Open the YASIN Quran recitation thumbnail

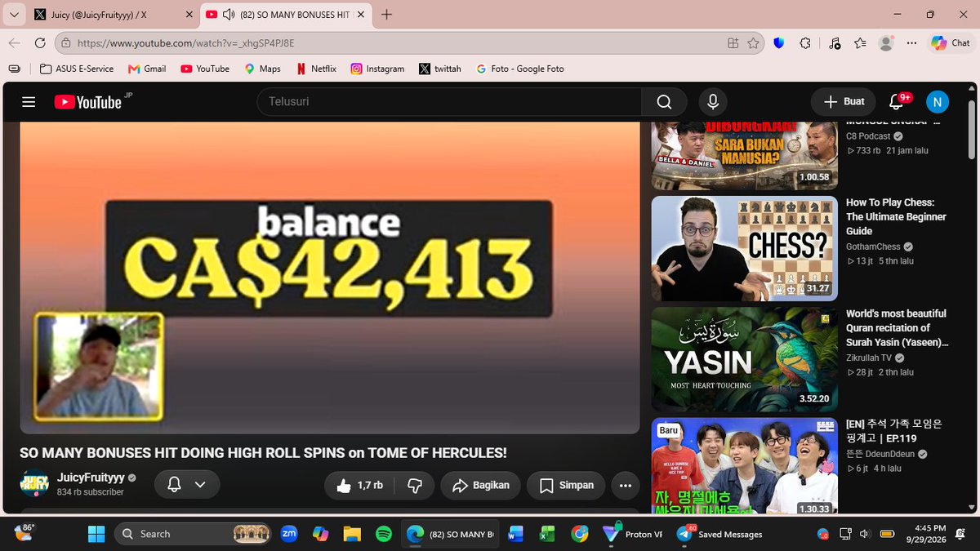point(744,359)
